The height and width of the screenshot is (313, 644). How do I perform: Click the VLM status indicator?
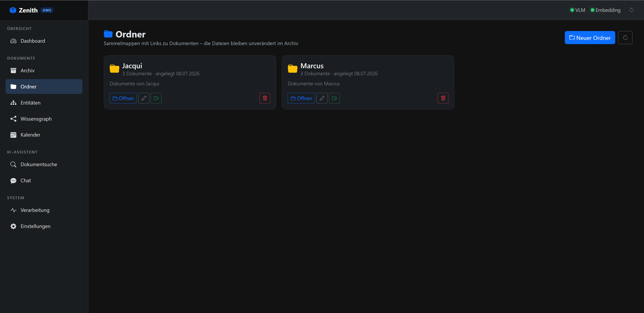tap(578, 10)
